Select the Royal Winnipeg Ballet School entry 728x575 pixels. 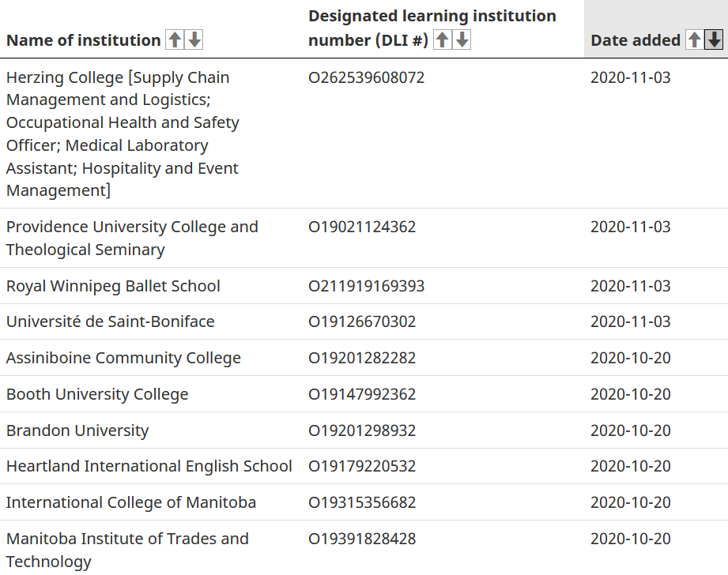113,286
